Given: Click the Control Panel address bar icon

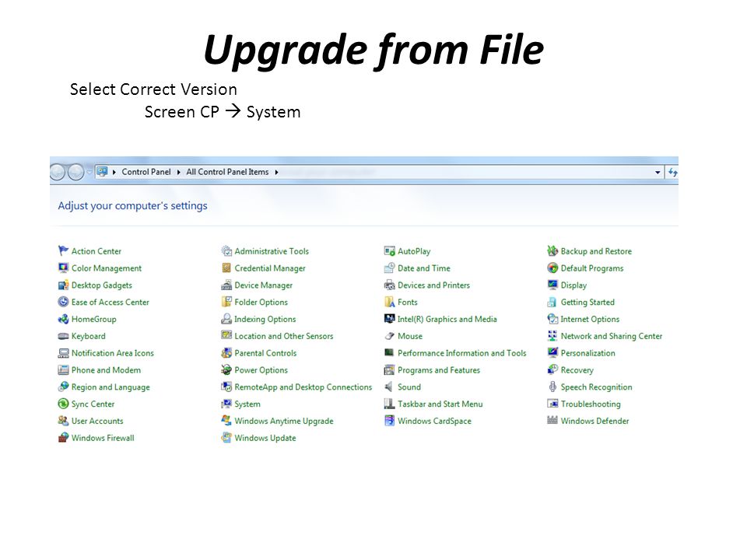Looking at the screenshot, I should pos(103,171).
